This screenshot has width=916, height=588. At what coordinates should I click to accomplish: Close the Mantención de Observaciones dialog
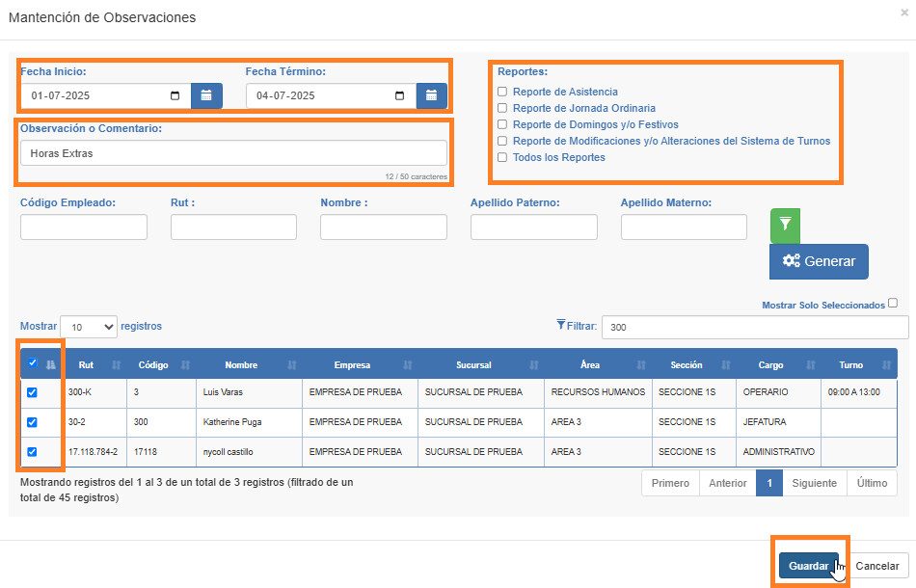tap(903, 13)
